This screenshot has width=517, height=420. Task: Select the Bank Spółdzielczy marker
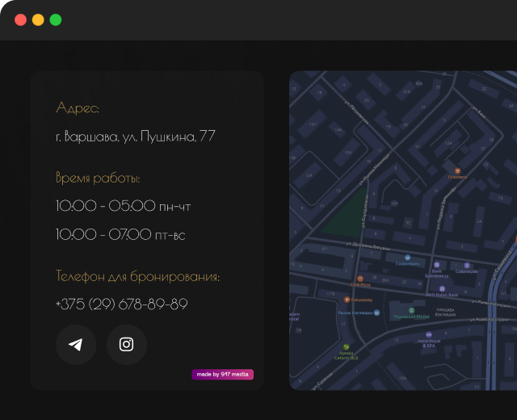[x=436, y=265]
